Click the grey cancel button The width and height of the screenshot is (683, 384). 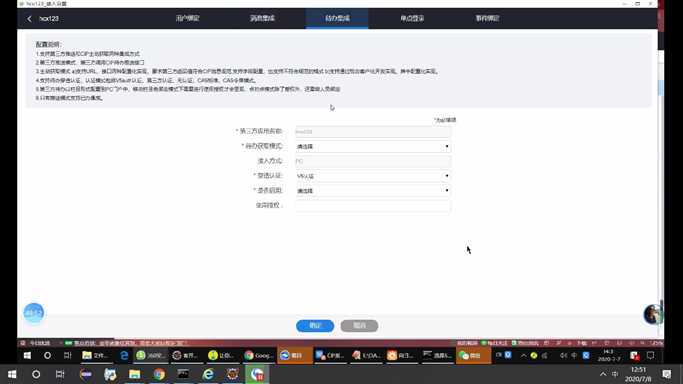click(x=359, y=326)
